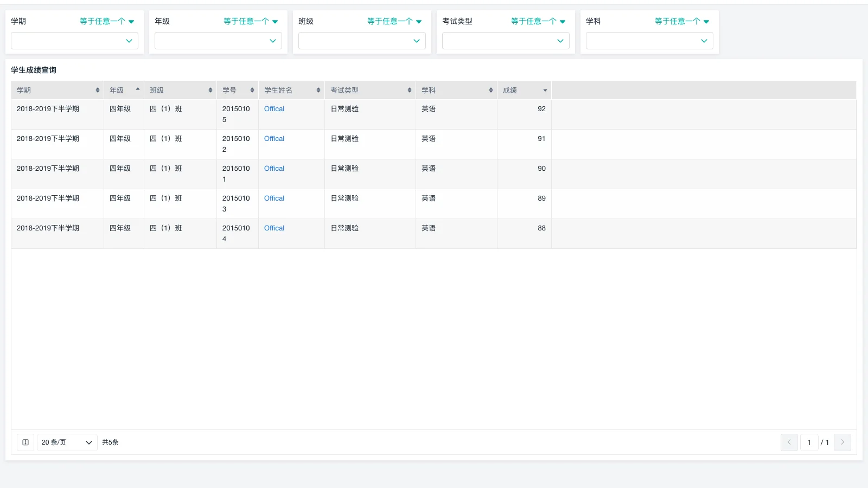Image resolution: width=868 pixels, height=488 pixels.
Task: Go to next page with right arrow
Action: (843, 442)
